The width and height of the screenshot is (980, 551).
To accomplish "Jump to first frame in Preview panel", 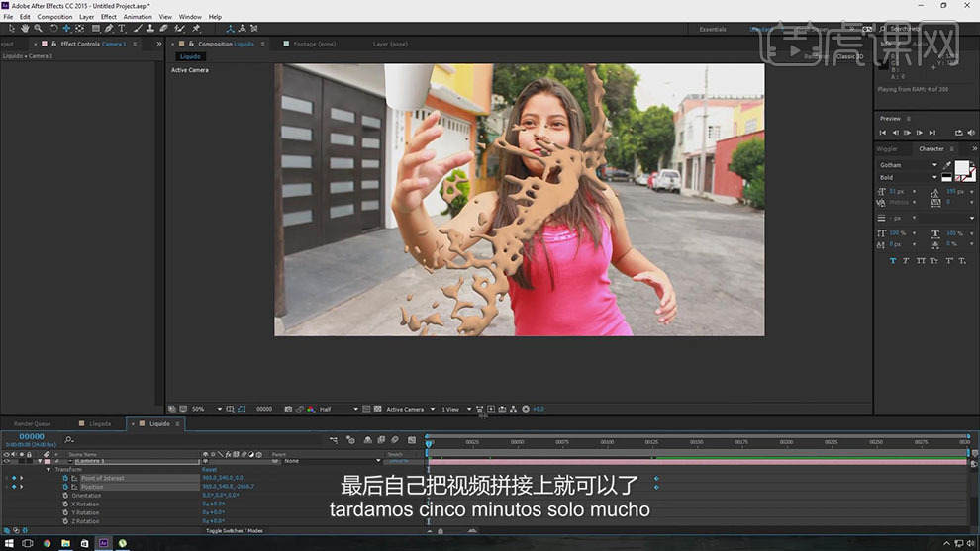I will tap(883, 133).
